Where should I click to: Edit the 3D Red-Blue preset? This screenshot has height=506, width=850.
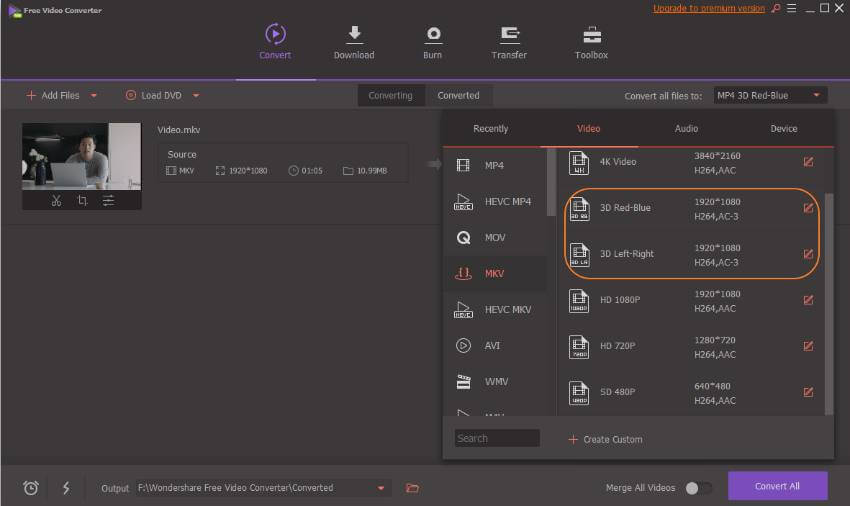808,208
